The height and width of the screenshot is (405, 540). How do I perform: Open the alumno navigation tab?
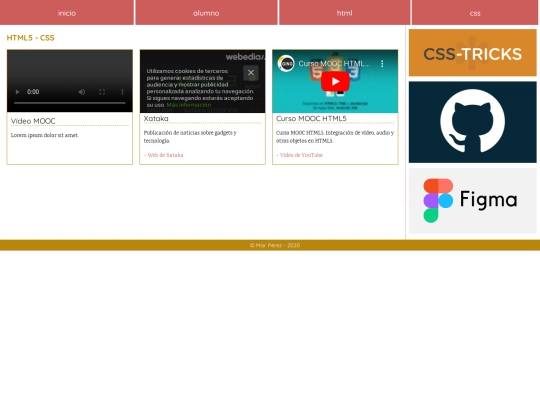(x=206, y=12)
